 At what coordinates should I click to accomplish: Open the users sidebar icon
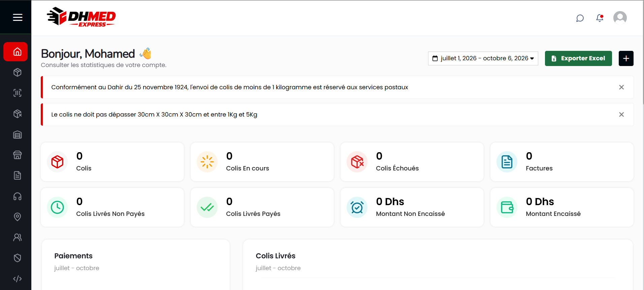pos(18,237)
